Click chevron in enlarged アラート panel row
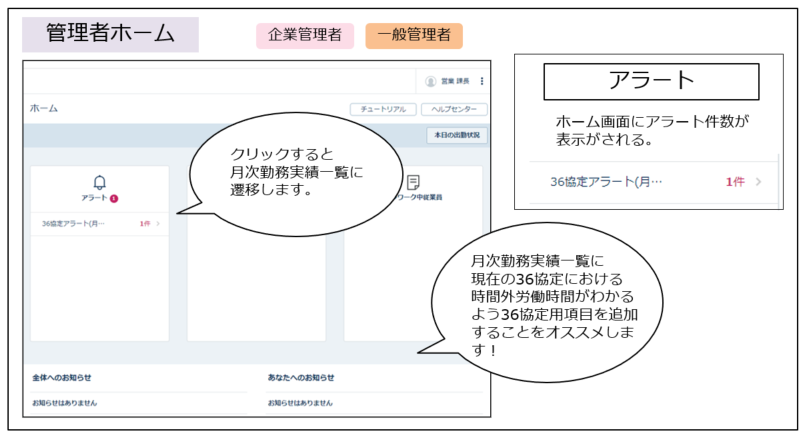The image size is (808, 440). pyautogui.click(x=759, y=182)
